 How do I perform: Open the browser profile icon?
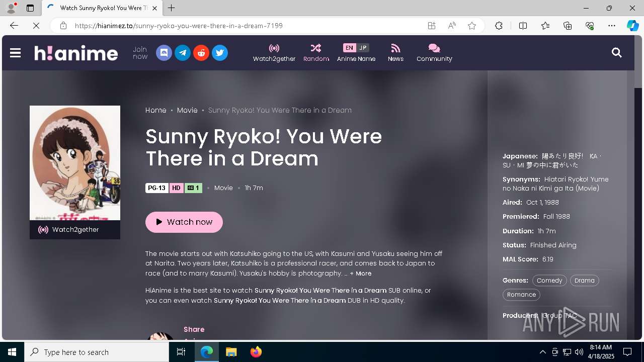coord(11,8)
